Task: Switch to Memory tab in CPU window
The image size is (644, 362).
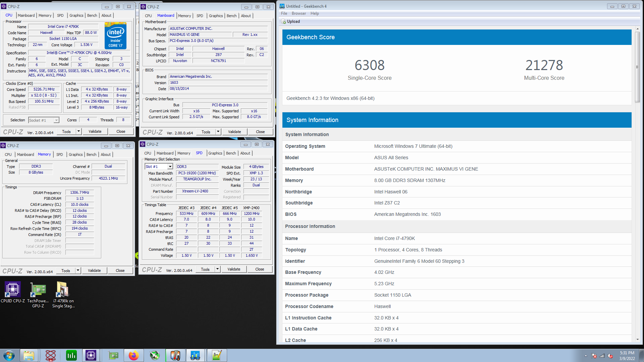Action: pos(45,15)
